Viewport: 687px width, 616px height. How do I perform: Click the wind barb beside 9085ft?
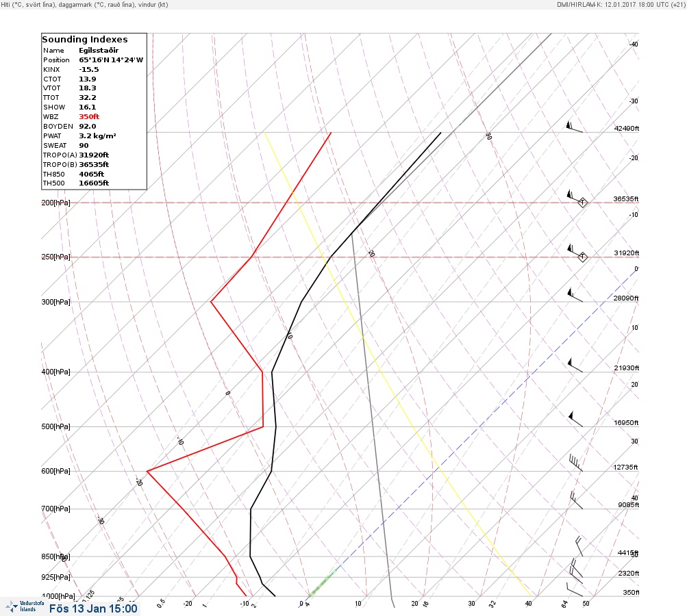click(x=576, y=500)
